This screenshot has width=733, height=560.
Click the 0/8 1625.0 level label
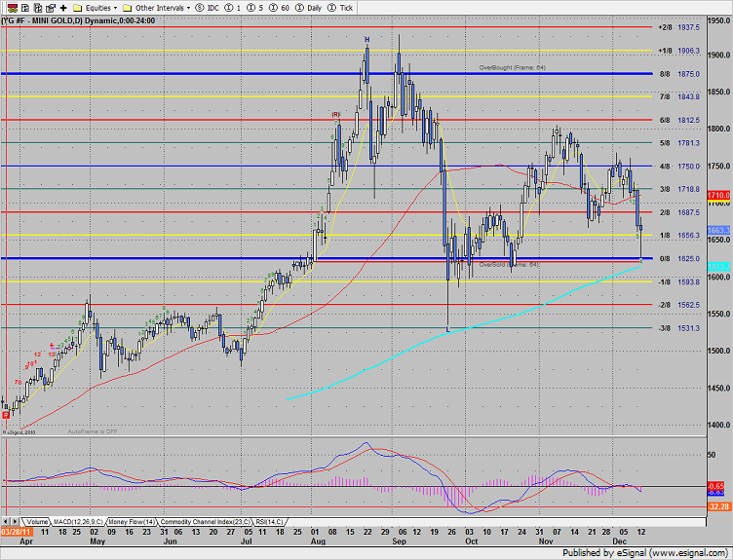[x=679, y=259]
